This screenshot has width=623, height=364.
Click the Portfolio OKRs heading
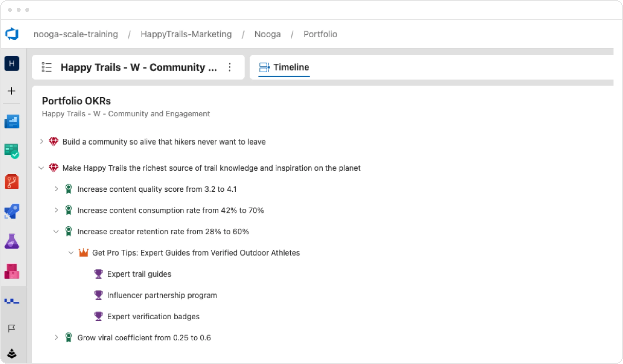(x=76, y=101)
